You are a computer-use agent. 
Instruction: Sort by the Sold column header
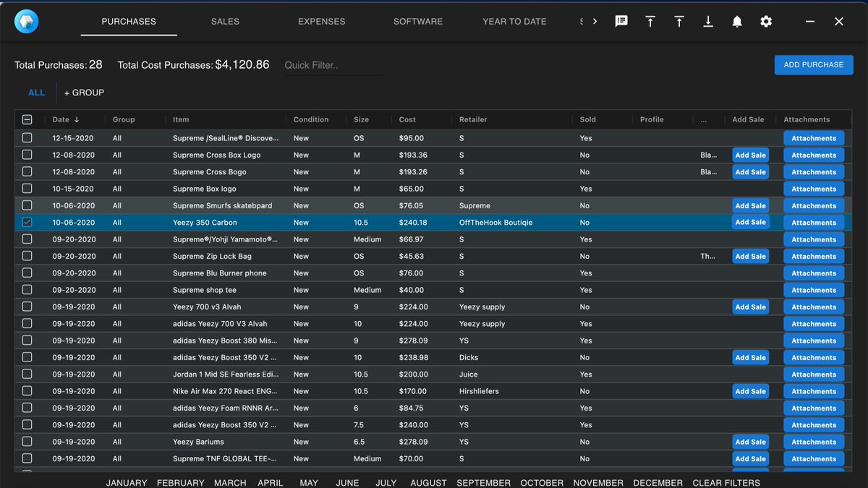[x=587, y=120]
